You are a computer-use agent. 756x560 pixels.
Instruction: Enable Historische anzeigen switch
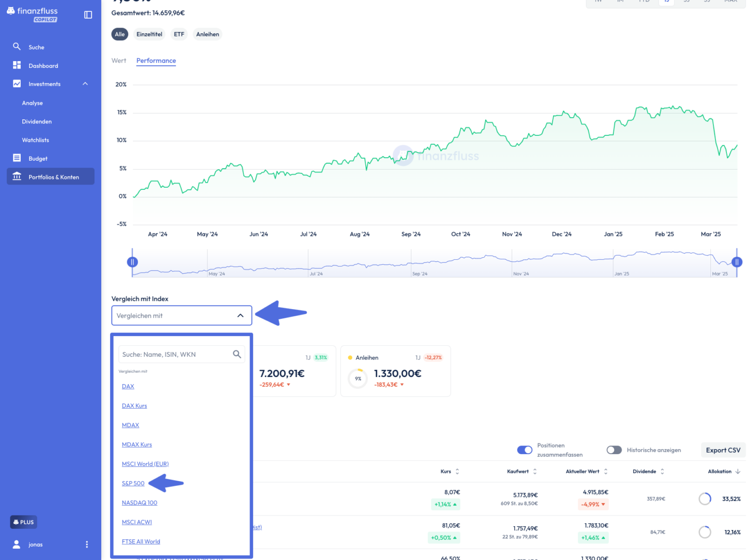614,450
